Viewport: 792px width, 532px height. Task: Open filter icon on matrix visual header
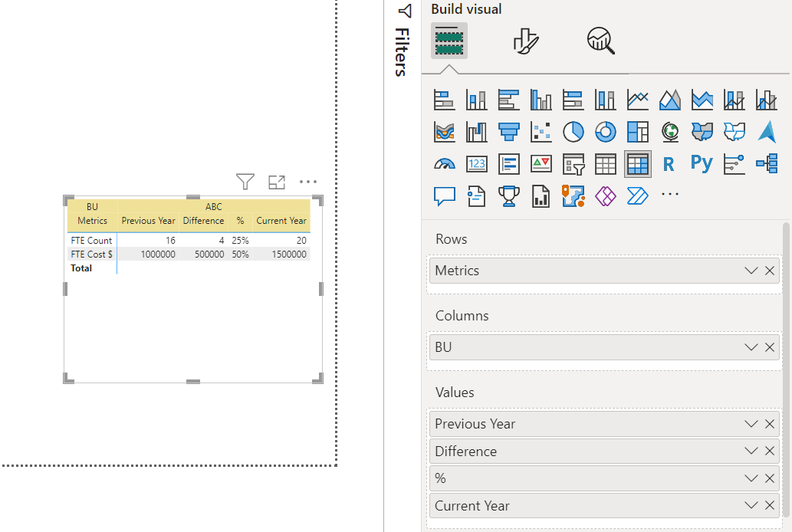click(245, 182)
